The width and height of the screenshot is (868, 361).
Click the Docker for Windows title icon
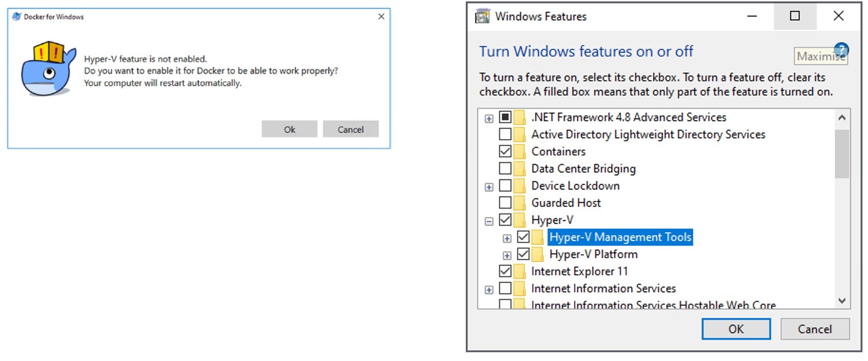tap(17, 17)
